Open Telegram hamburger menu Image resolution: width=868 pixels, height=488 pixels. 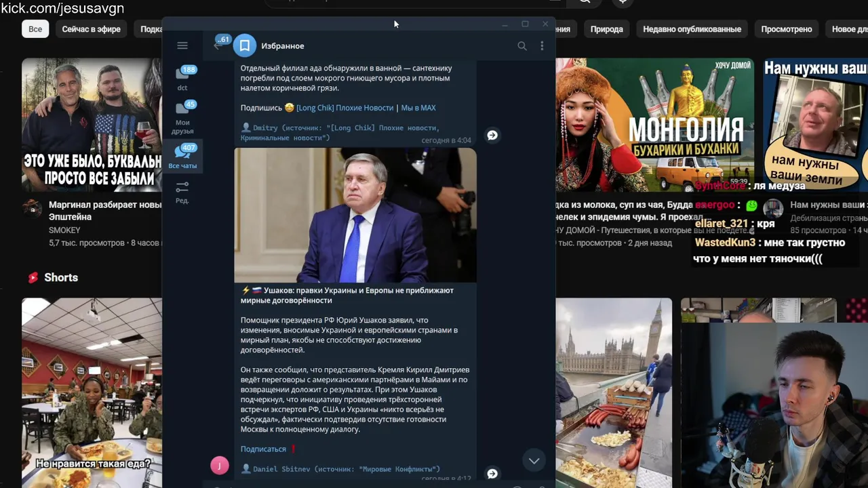182,45
